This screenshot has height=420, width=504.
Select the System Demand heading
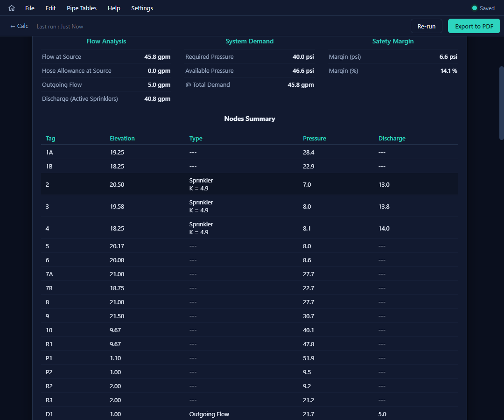coord(249,41)
